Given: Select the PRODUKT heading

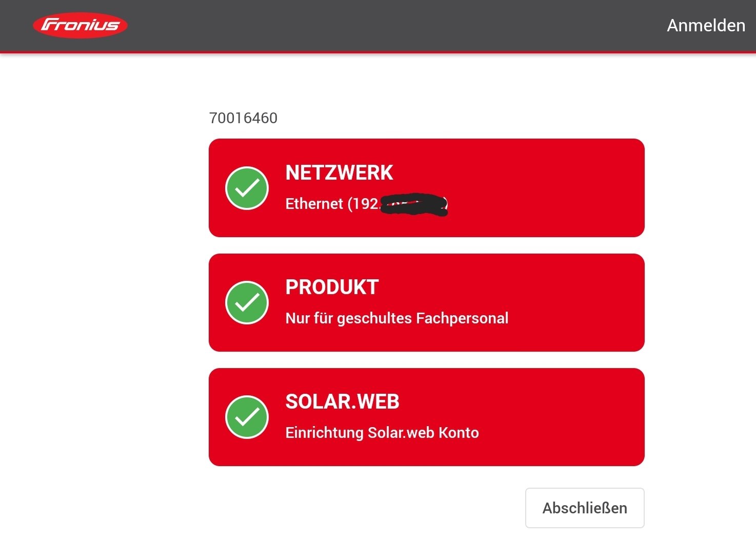Looking at the screenshot, I should tap(332, 287).
